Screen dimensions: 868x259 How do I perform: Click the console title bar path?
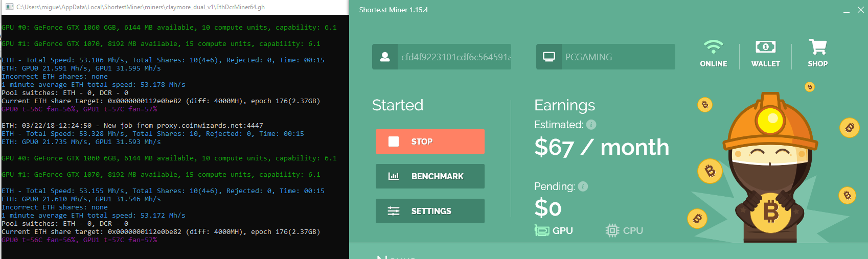(141, 7)
